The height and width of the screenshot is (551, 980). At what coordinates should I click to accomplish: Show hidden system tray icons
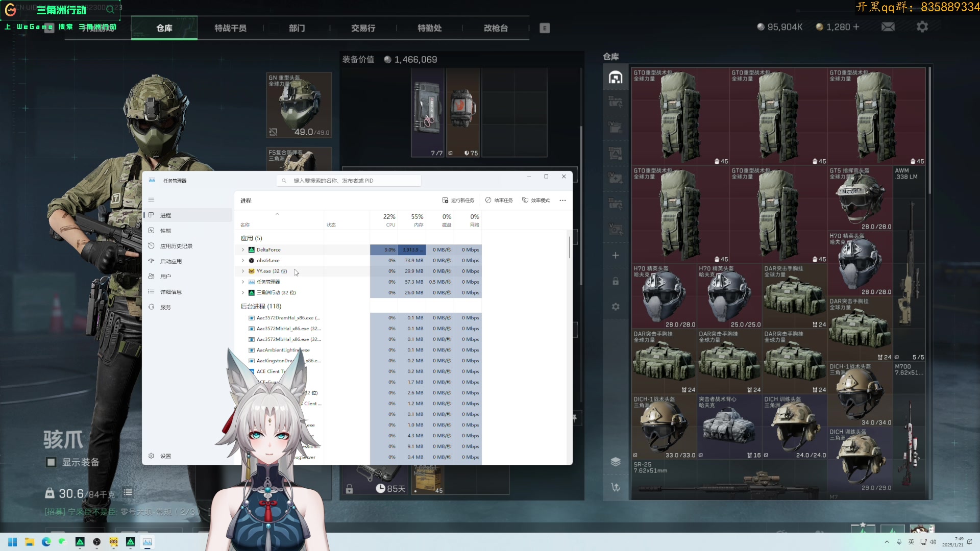coord(887,542)
